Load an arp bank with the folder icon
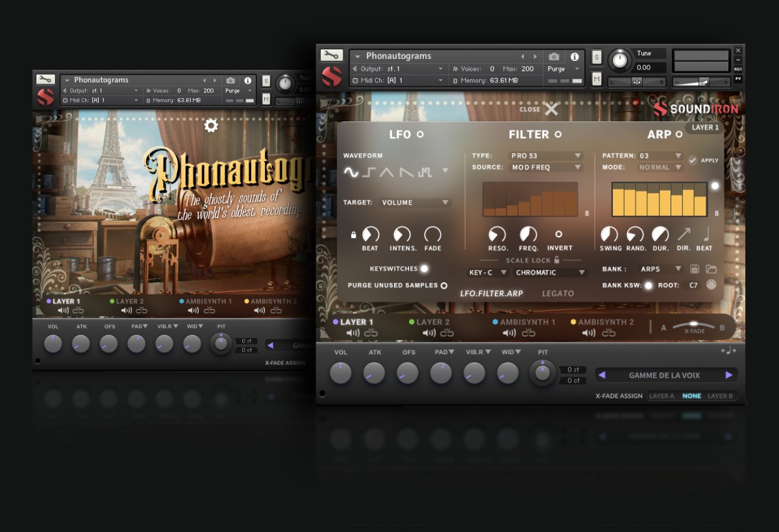Image resolution: width=779 pixels, height=532 pixels. coord(711,269)
